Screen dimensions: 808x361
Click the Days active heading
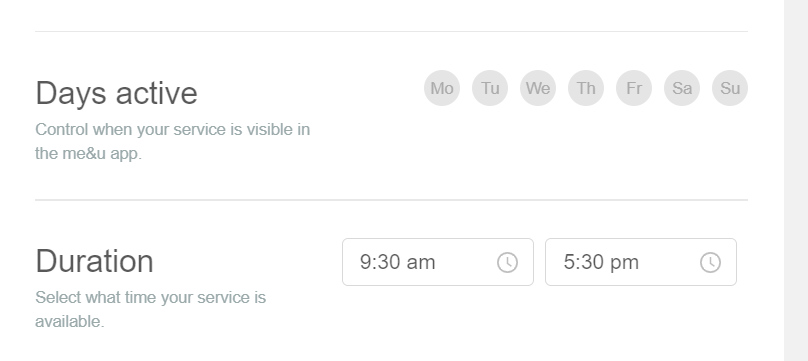coord(116,93)
